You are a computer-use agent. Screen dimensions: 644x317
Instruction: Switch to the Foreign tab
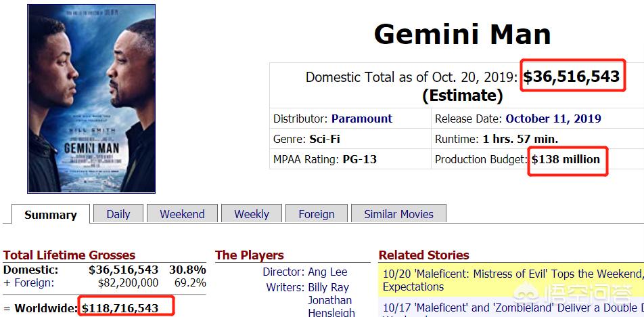click(317, 214)
